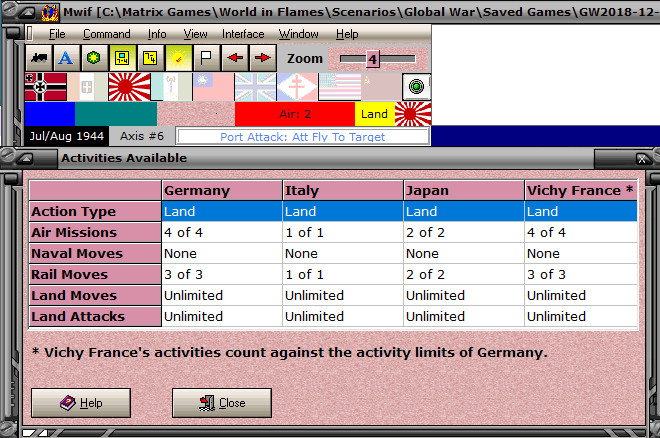Click the yellow Land action indicator

pos(375,114)
